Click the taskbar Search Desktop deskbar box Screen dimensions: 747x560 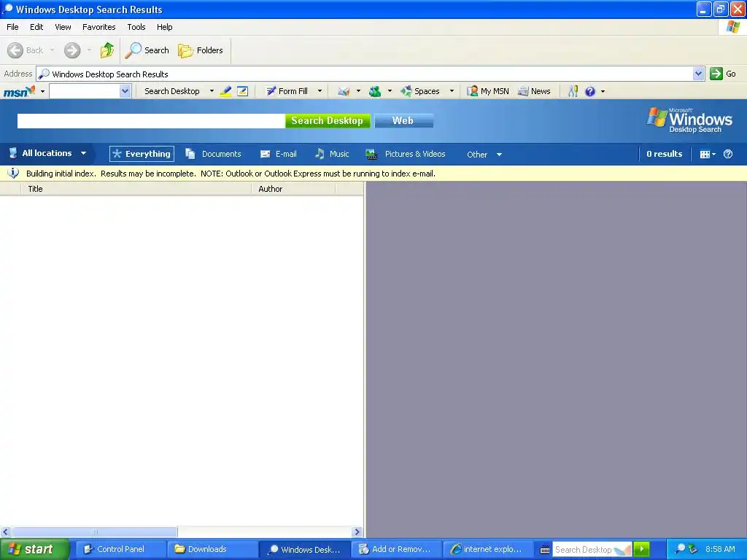pos(592,550)
